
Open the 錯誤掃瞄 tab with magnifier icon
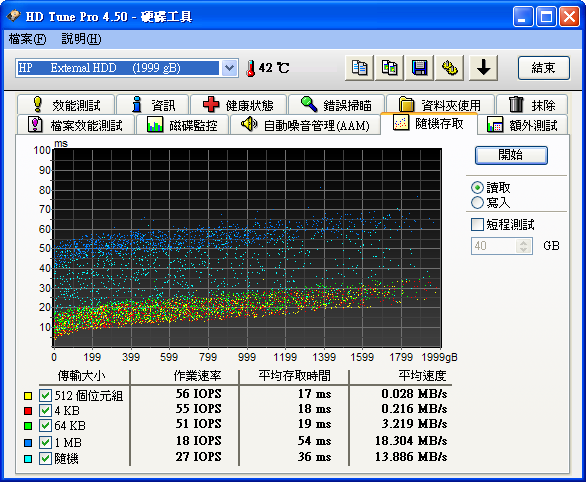pyautogui.click(x=336, y=105)
